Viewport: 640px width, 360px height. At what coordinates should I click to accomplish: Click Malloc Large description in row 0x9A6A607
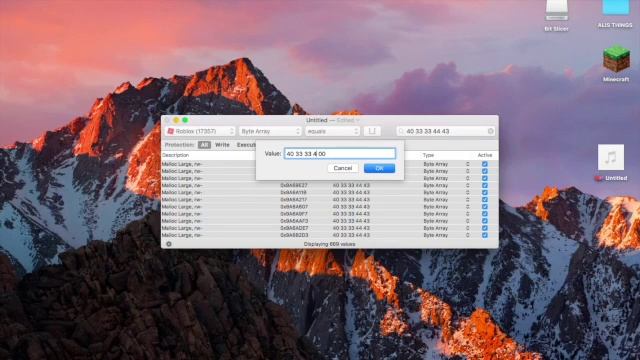pyautogui.click(x=182, y=207)
